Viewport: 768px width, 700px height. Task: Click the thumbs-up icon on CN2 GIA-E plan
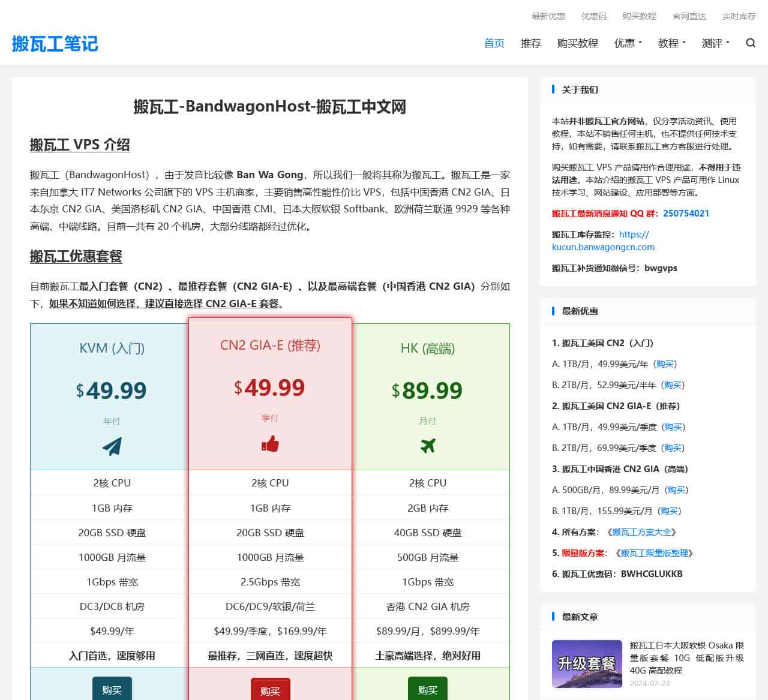[x=269, y=444]
